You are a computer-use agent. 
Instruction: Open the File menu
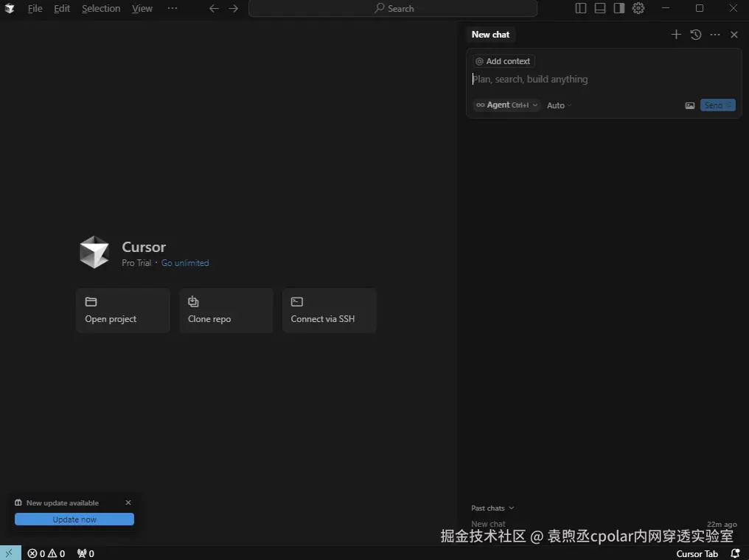coord(35,9)
